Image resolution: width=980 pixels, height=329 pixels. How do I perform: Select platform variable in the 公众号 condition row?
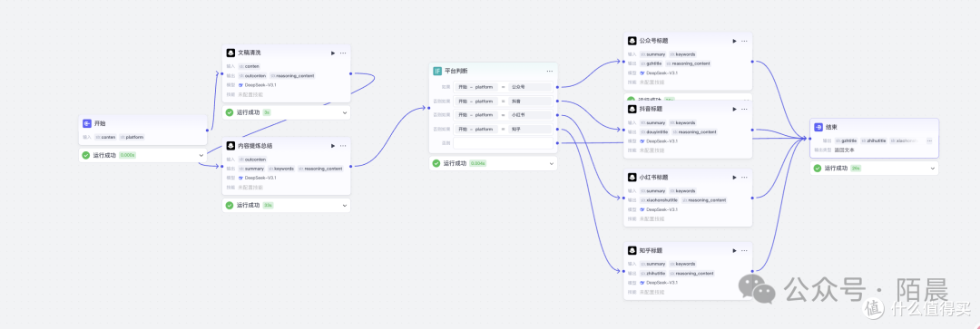[475, 87]
